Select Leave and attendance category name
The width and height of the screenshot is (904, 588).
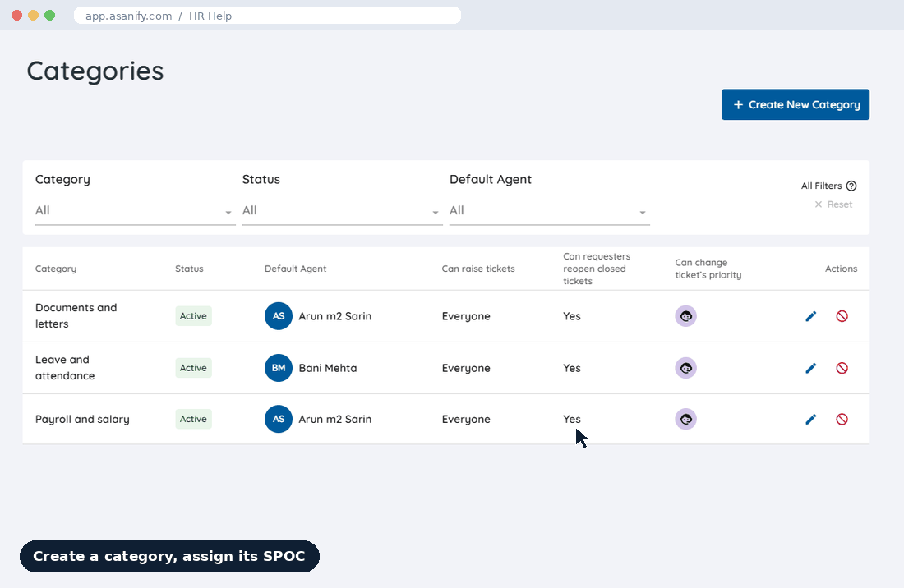(65, 367)
